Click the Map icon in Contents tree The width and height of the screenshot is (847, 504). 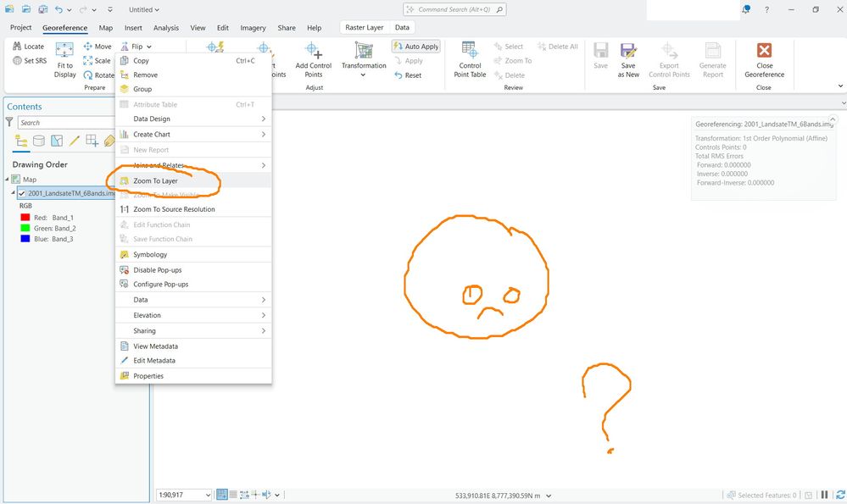point(16,179)
